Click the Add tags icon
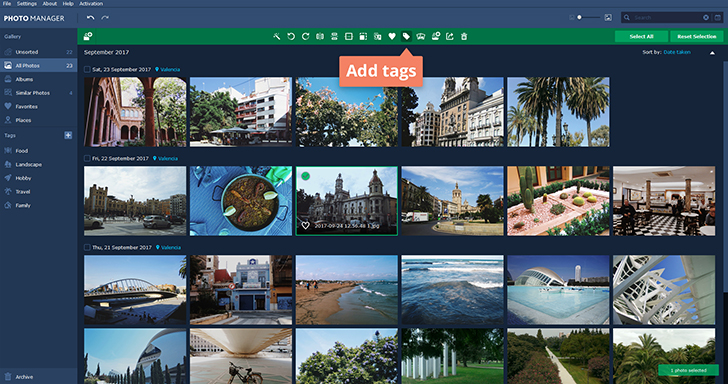728x384 pixels. (x=406, y=36)
